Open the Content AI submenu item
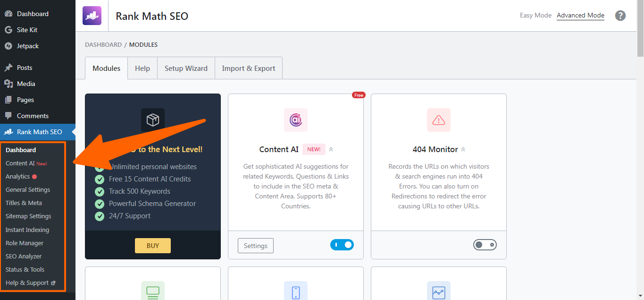Viewport: 644px width, 300px height. pyautogui.click(x=20, y=163)
